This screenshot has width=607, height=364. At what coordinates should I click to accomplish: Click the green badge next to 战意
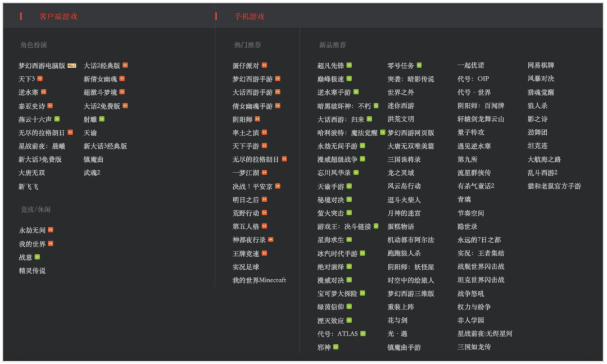tap(37, 257)
